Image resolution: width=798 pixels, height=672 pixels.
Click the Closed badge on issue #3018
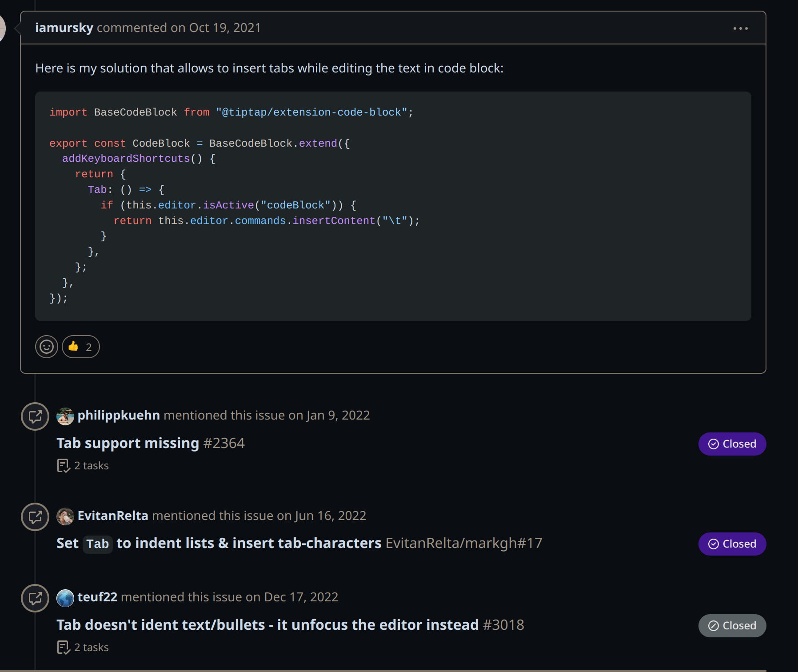coord(732,625)
